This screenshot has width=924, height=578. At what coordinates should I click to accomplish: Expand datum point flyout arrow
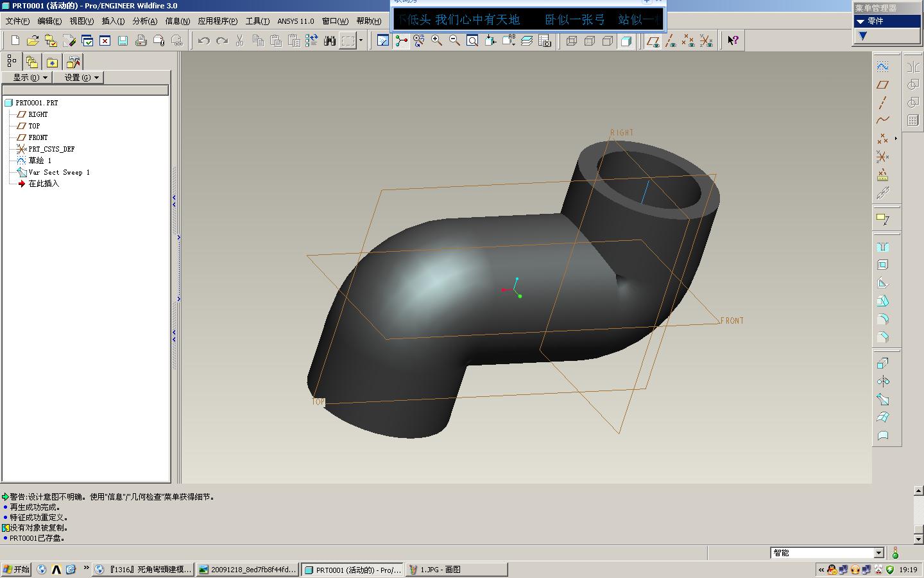click(x=896, y=139)
